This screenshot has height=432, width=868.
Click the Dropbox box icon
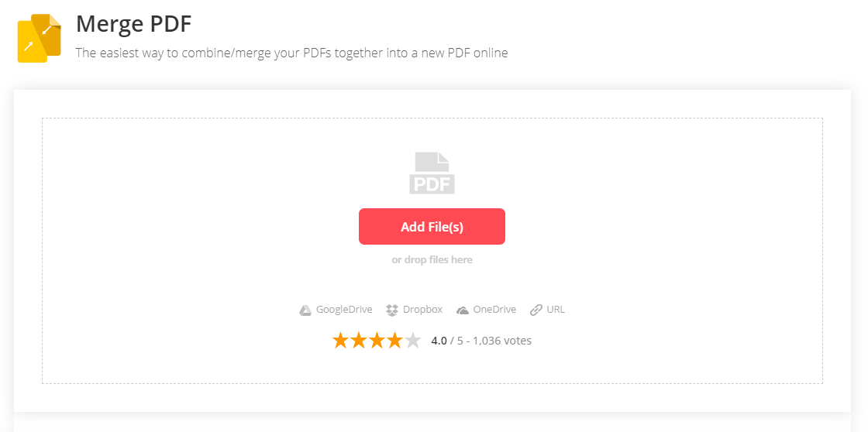[x=392, y=310]
